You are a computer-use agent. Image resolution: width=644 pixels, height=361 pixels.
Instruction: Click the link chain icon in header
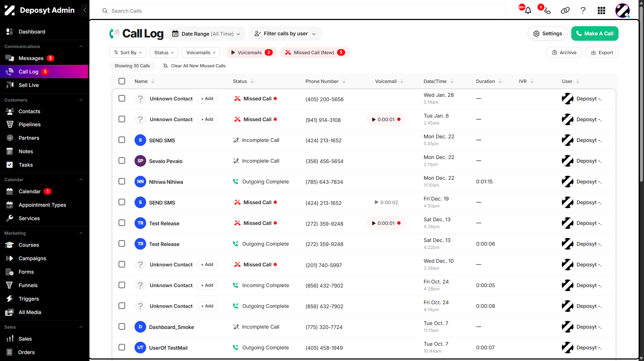tap(565, 11)
